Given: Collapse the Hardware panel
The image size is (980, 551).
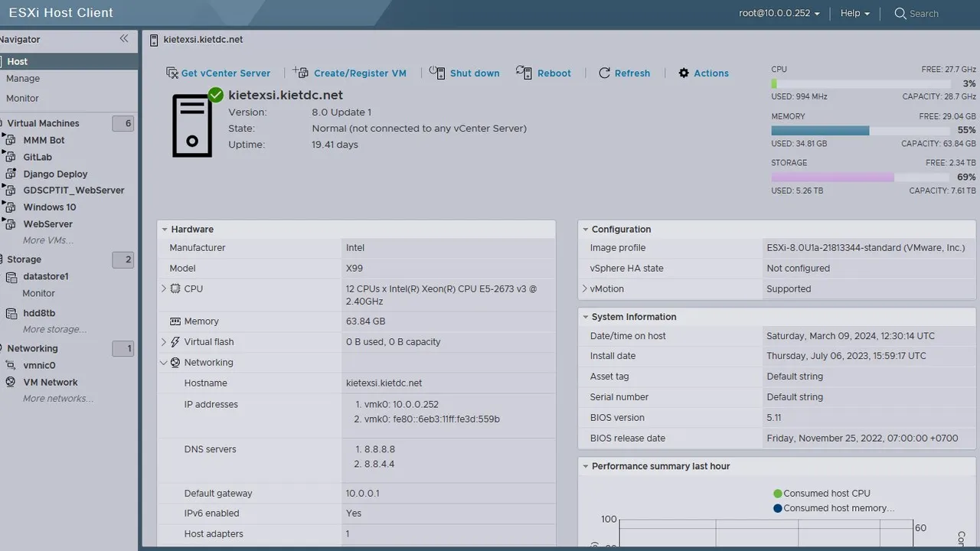Looking at the screenshot, I should [164, 230].
